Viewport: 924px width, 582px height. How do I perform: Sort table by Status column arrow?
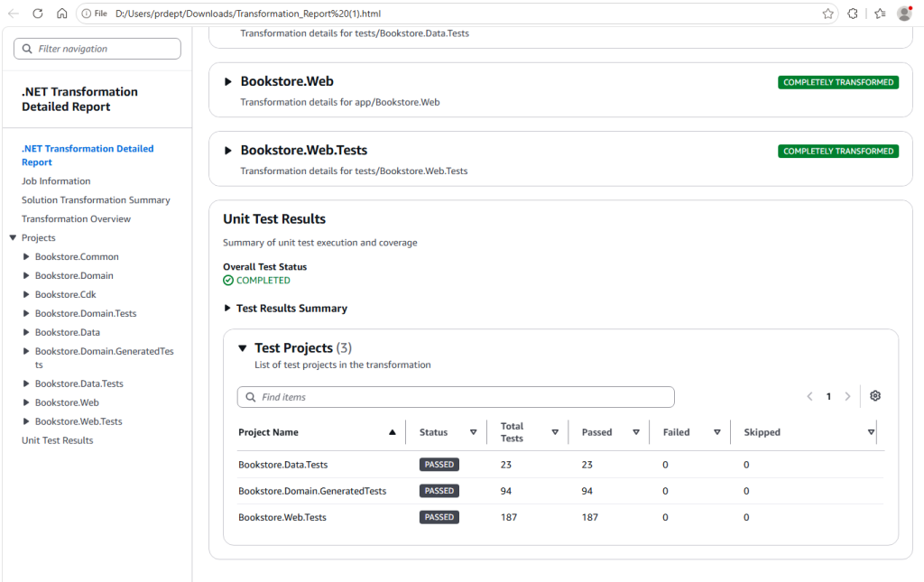pyautogui.click(x=473, y=432)
